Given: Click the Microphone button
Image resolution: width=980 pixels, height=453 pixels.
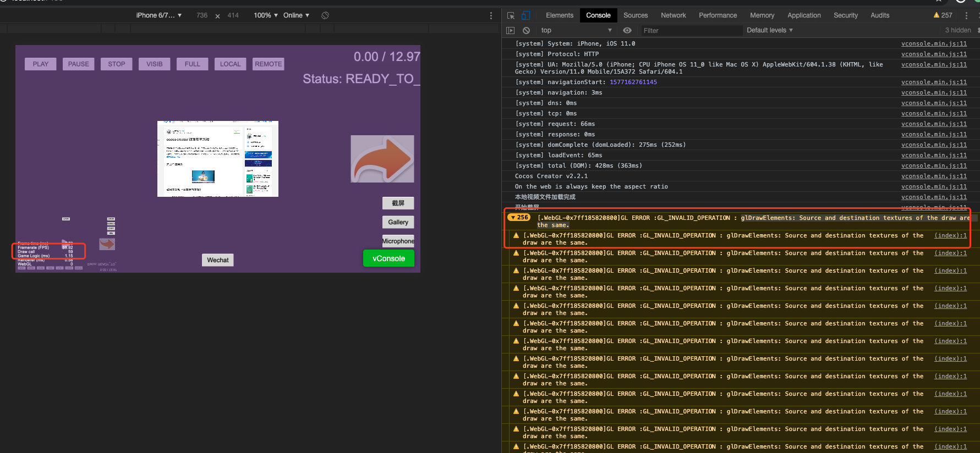Looking at the screenshot, I should 398,241.
